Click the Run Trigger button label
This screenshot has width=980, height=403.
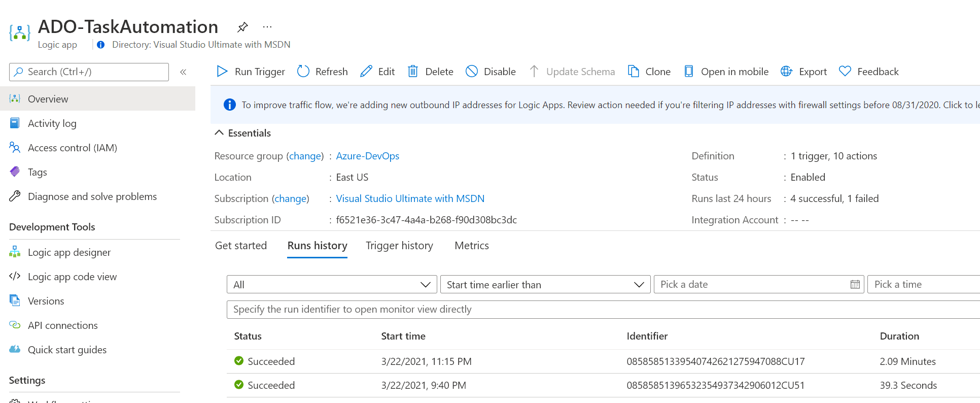(x=260, y=72)
